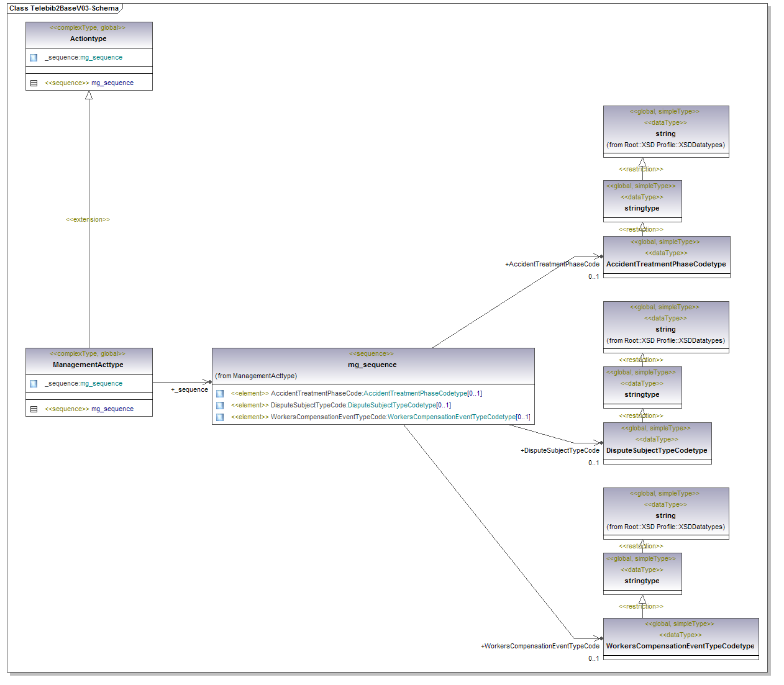Viewport: 784px width, 685px height.
Task: Click the +_sequence association role label
Action: point(189,390)
